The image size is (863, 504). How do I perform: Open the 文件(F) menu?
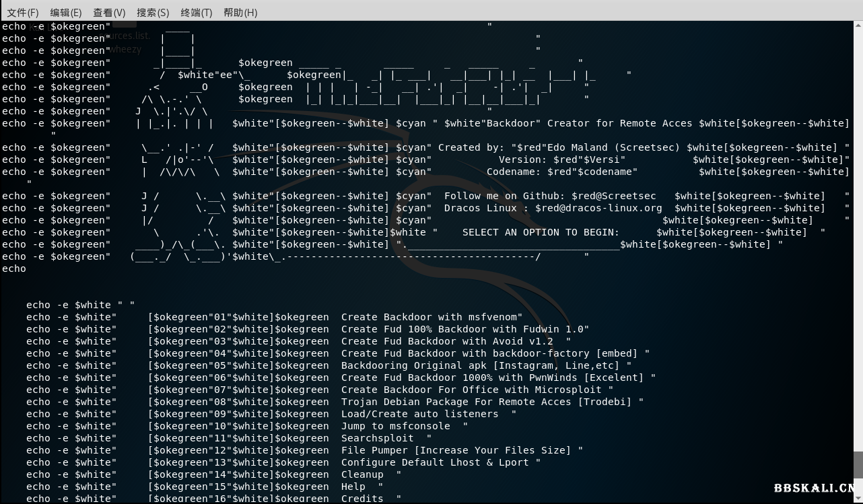pos(23,12)
